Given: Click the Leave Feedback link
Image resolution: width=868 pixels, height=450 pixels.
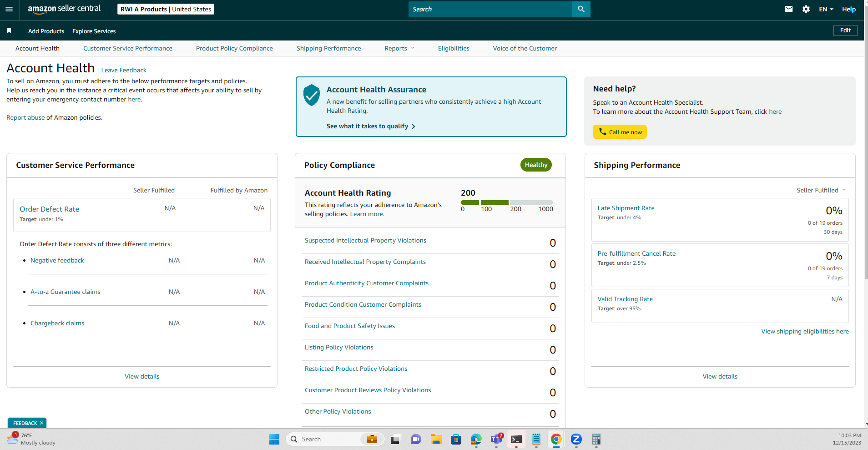Looking at the screenshot, I should point(124,70).
